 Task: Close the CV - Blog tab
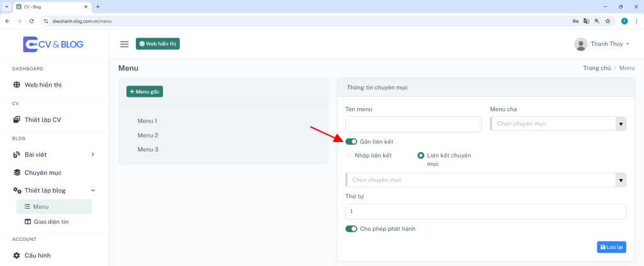click(x=86, y=7)
